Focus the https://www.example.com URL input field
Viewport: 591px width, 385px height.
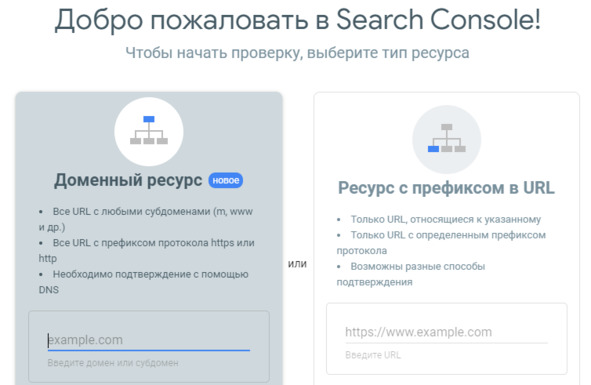(x=446, y=332)
